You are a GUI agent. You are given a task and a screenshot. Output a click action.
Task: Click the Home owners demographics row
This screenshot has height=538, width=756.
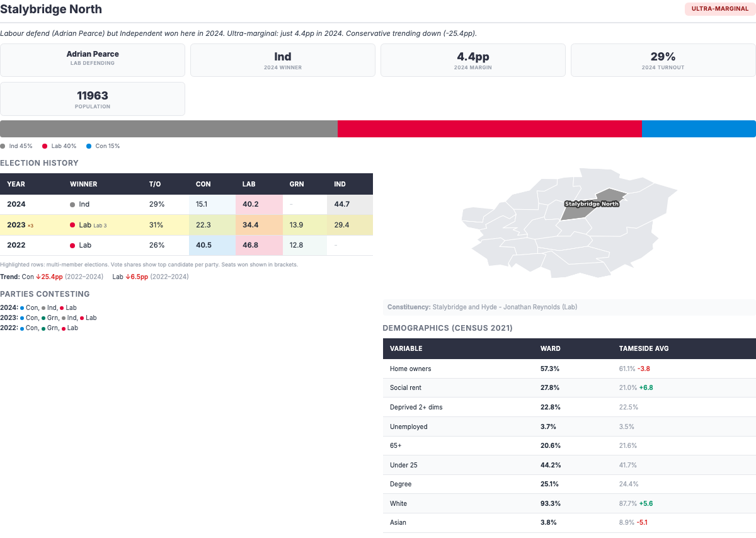(x=567, y=369)
